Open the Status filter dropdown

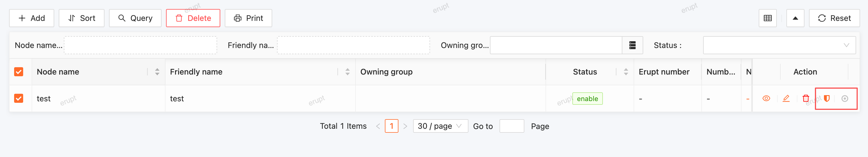pos(779,45)
